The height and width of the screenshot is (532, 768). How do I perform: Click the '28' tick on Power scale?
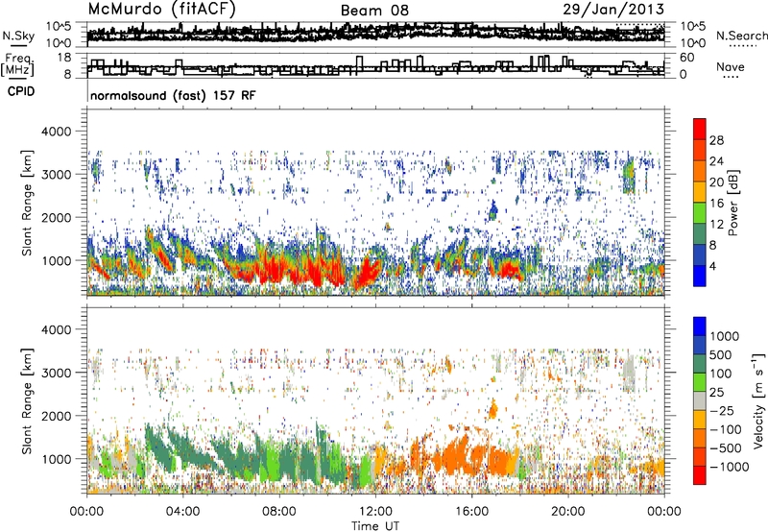716,140
